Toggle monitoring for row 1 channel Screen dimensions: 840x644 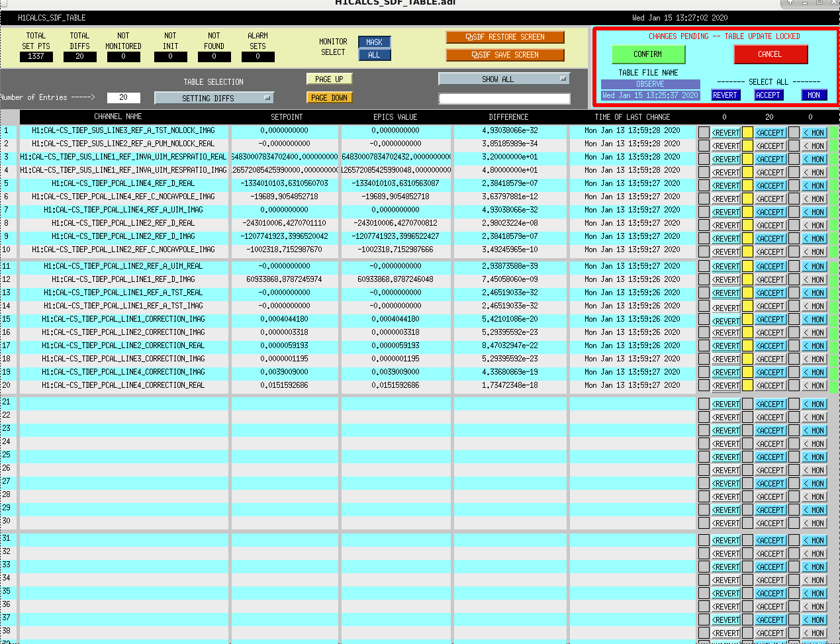(x=814, y=132)
